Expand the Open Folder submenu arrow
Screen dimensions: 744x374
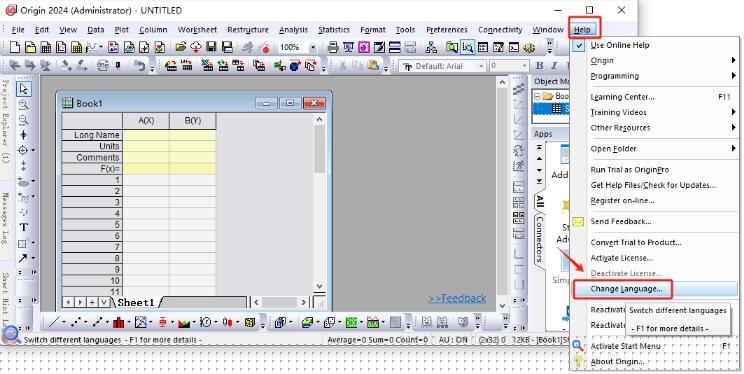click(733, 149)
